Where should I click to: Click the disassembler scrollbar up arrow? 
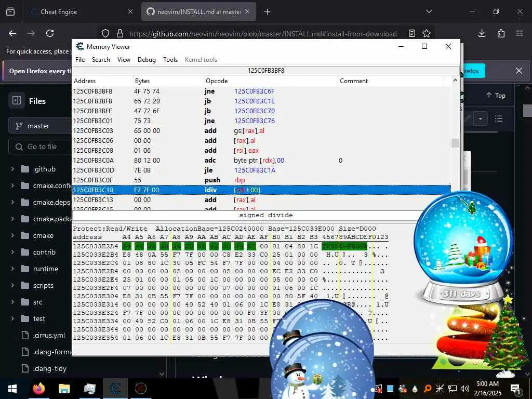pos(455,81)
